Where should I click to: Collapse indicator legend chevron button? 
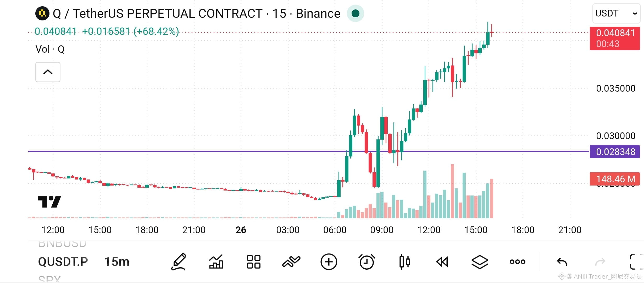click(48, 72)
